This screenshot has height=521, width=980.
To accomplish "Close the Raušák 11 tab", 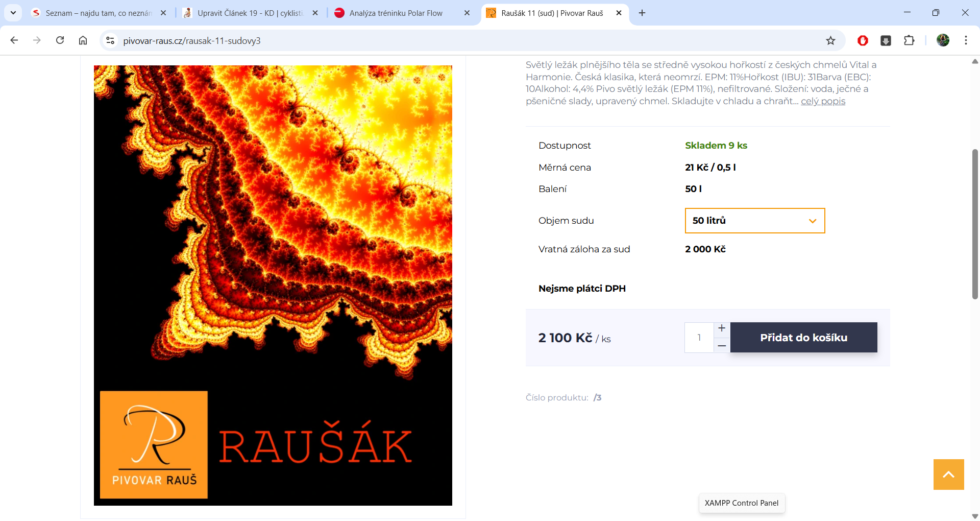I will point(619,13).
